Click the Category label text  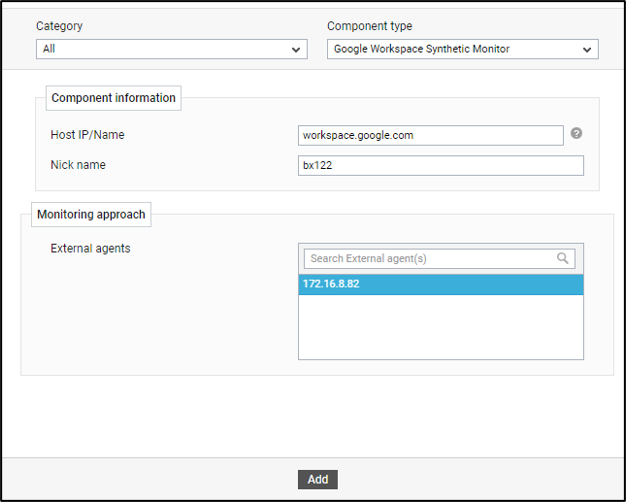[x=60, y=25]
